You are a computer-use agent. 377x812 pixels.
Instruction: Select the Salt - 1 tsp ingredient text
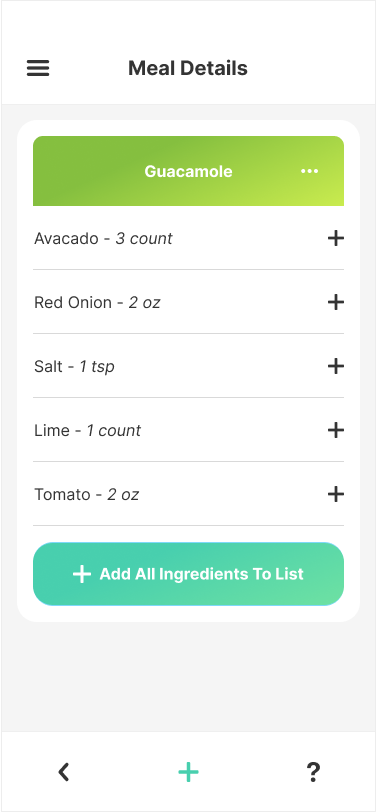click(x=74, y=367)
